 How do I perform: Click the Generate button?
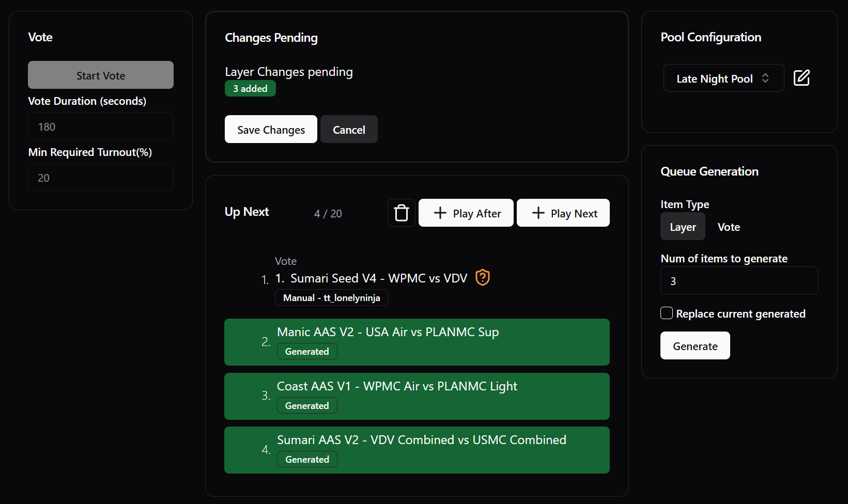[695, 345]
